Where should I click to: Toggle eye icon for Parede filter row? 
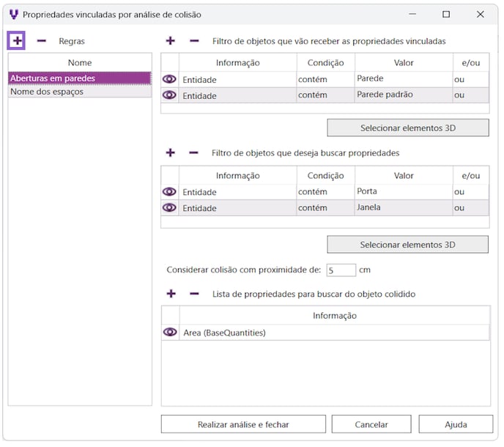tap(170, 78)
